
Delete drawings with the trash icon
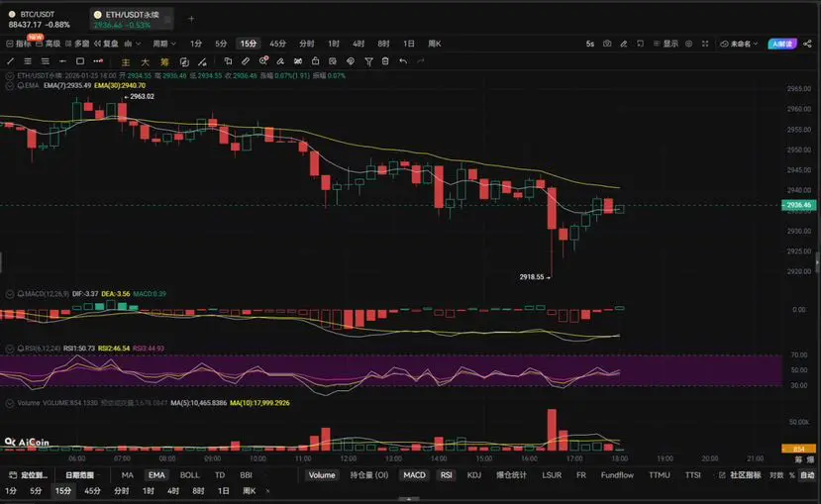(385, 61)
